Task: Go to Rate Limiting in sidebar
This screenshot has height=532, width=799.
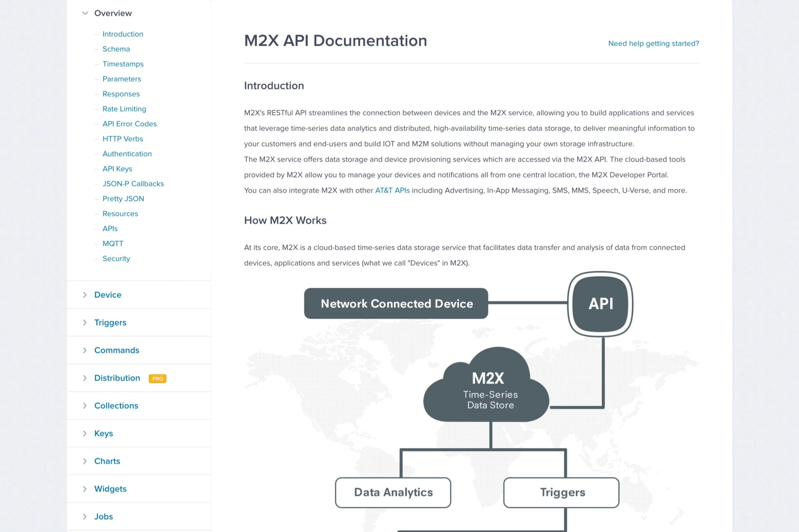Action: tap(124, 109)
